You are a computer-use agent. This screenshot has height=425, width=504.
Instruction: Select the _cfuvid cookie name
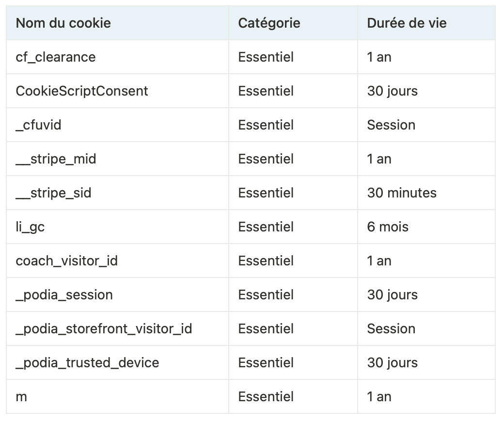coord(39,125)
